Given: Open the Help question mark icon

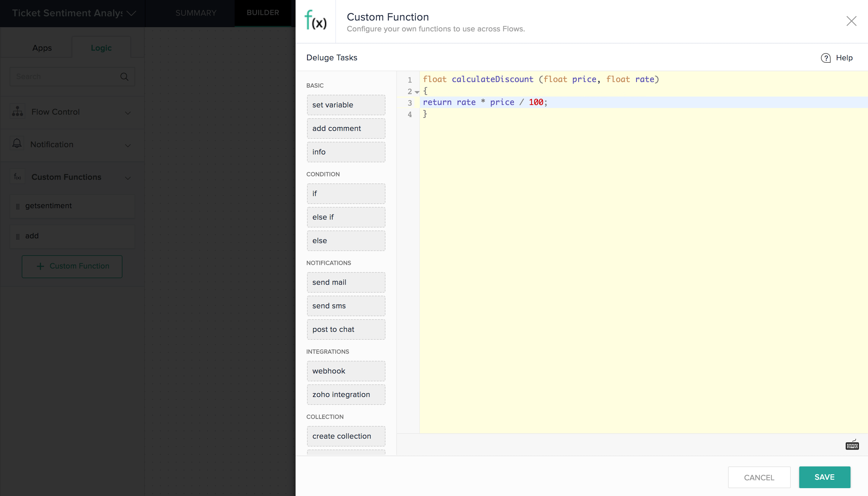Looking at the screenshot, I should pyautogui.click(x=825, y=58).
